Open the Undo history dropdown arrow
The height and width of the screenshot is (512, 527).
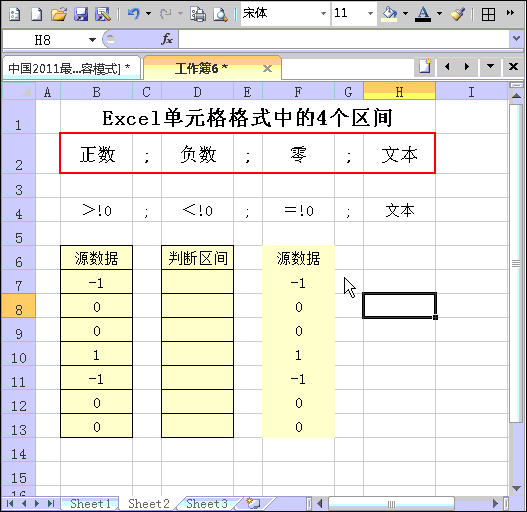[x=148, y=14]
